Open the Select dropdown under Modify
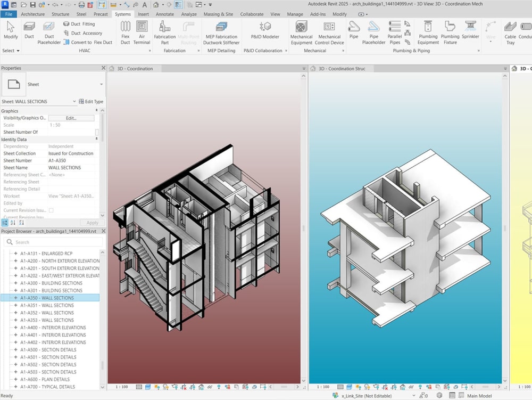Screen dimensions: 532x400 (11, 51)
